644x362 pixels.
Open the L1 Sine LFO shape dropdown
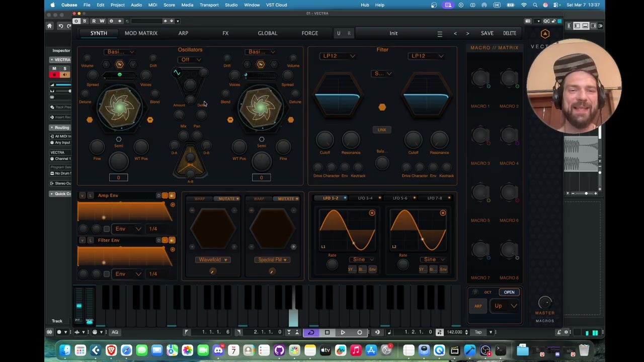coord(362,259)
